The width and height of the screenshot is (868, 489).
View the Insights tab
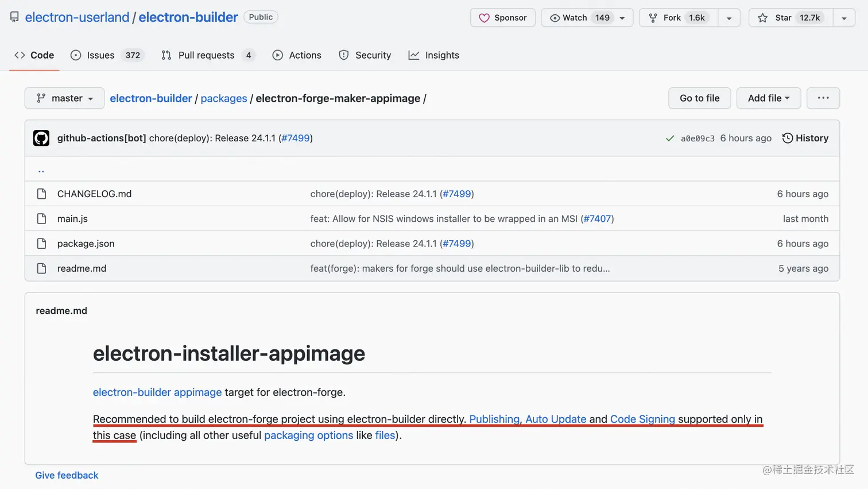(x=434, y=55)
